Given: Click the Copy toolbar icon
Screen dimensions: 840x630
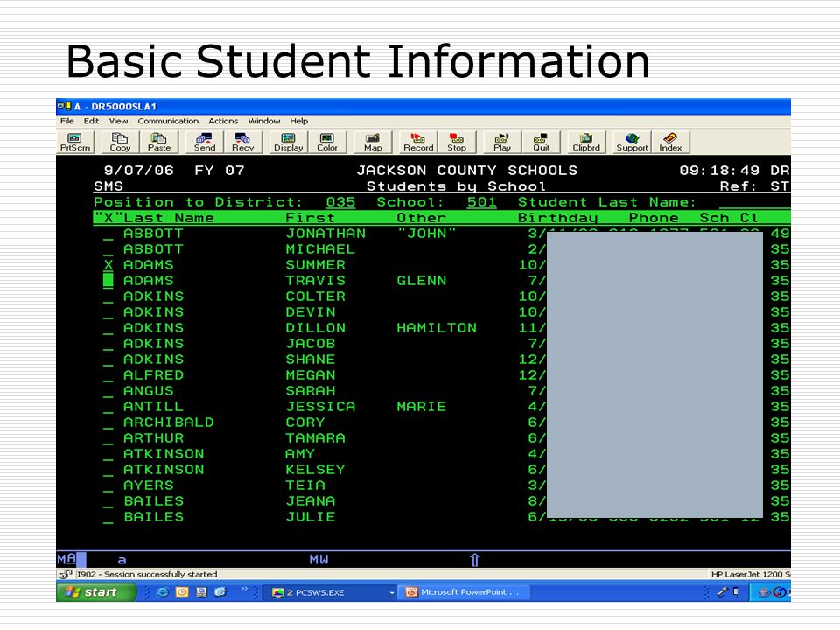Looking at the screenshot, I should pos(120,142).
